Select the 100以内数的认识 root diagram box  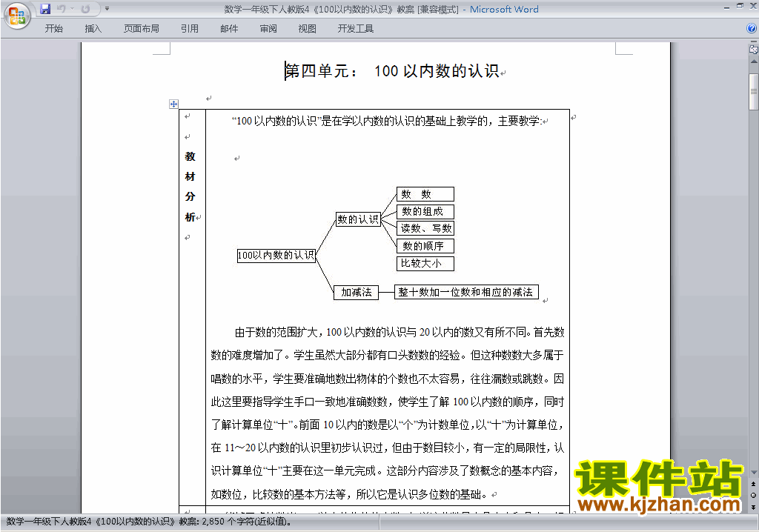276,255
